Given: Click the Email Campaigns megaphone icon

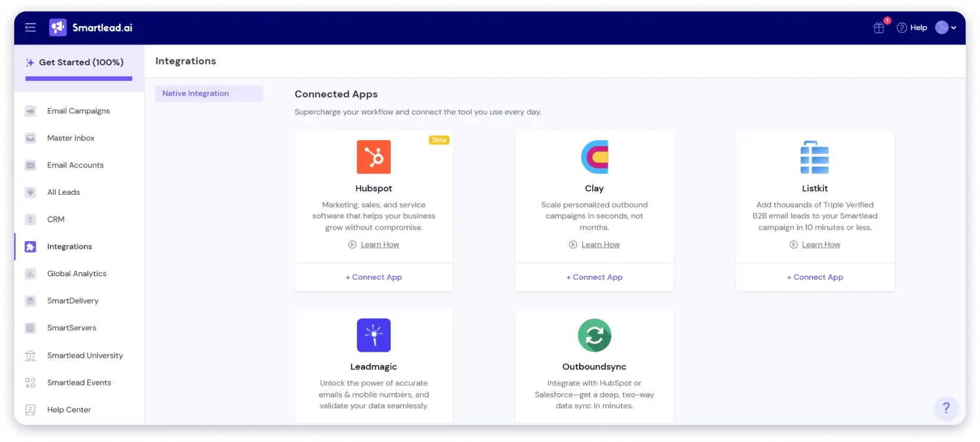Looking at the screenshot, I should (x=30, y=111).
